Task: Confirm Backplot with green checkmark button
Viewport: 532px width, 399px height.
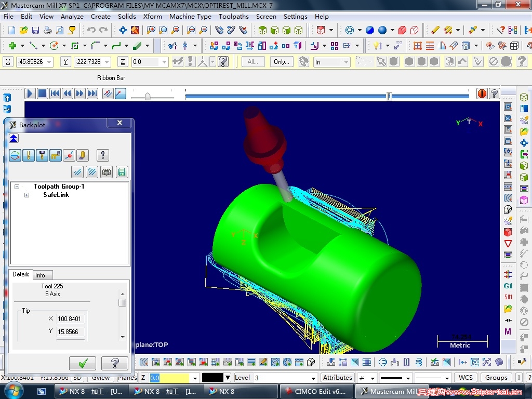Action: (83, 363)
